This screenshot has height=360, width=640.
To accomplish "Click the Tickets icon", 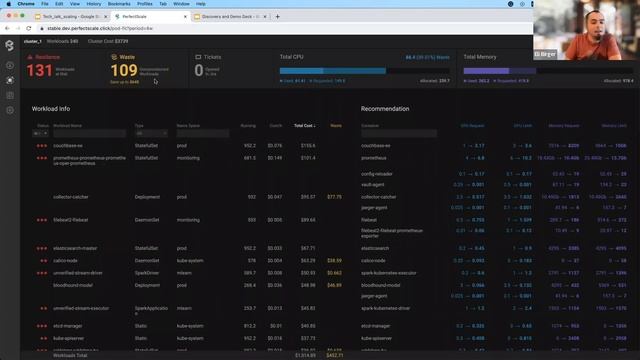I will click(x=198, y=57).
